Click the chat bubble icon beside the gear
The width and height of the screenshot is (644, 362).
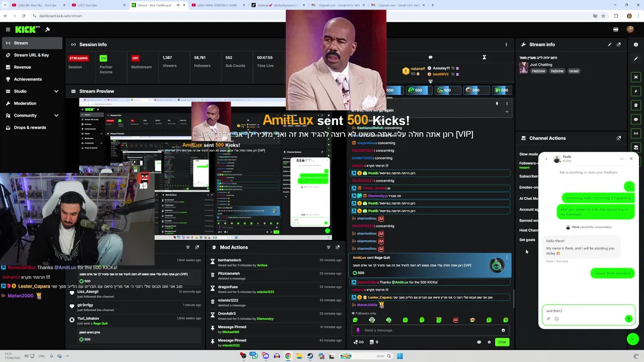[479, 342]
